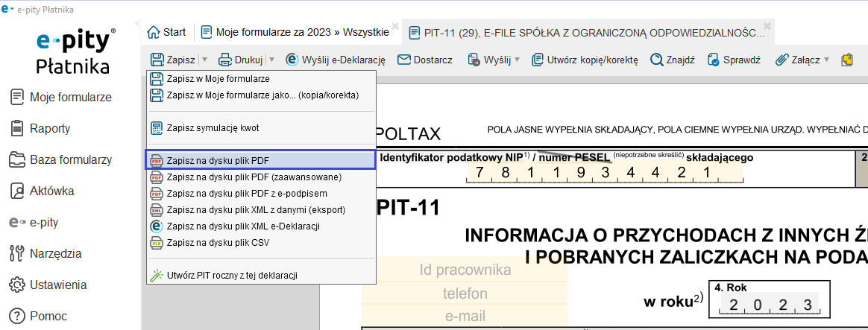Select Zapisz na dysku plik XML z danymi (eksport)
The width and height of the screenshot is (868, 330).
pos(261,210)
